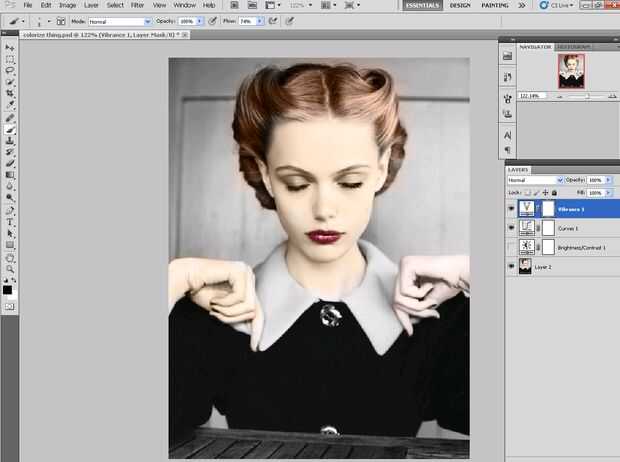Toggle tablet pressure for size
Viewport: 620px width, 462px height.
tap(290, 21)
